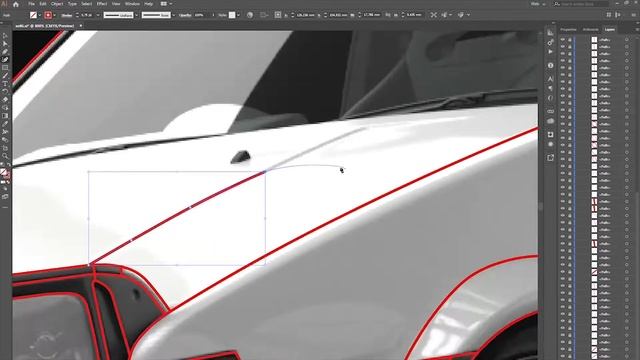
Task: Open the Help menu
Action: [149, 4]
